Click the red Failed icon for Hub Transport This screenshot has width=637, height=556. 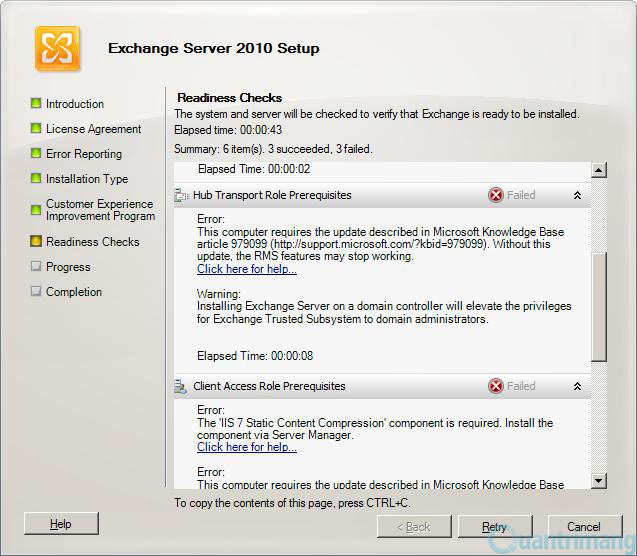coord(496,195)
